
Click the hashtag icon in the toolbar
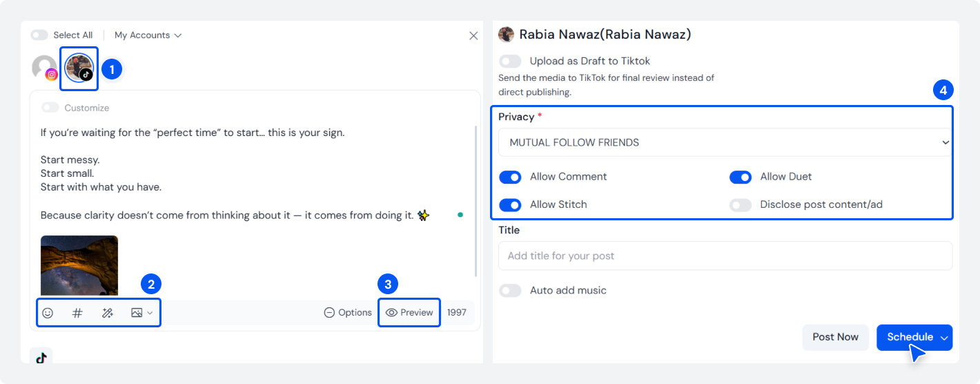click(77, 313)
